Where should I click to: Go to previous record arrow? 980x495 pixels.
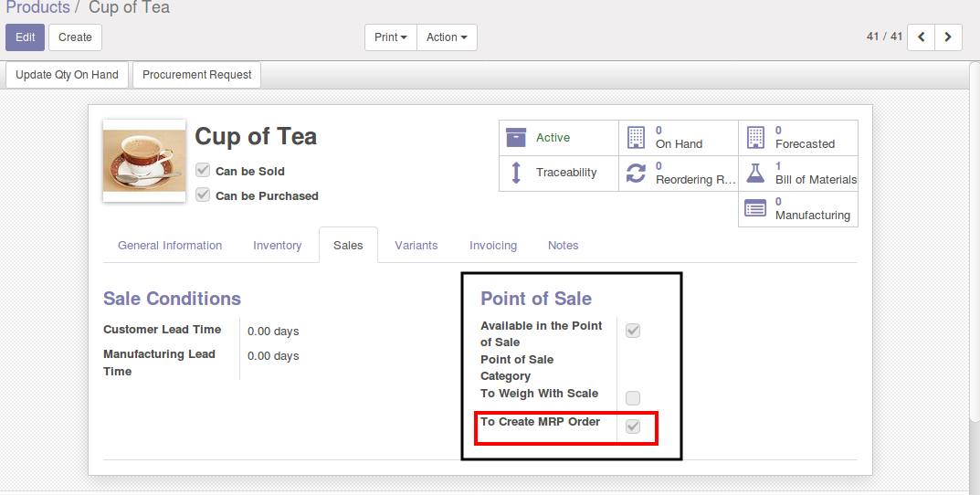pos(921,37)
